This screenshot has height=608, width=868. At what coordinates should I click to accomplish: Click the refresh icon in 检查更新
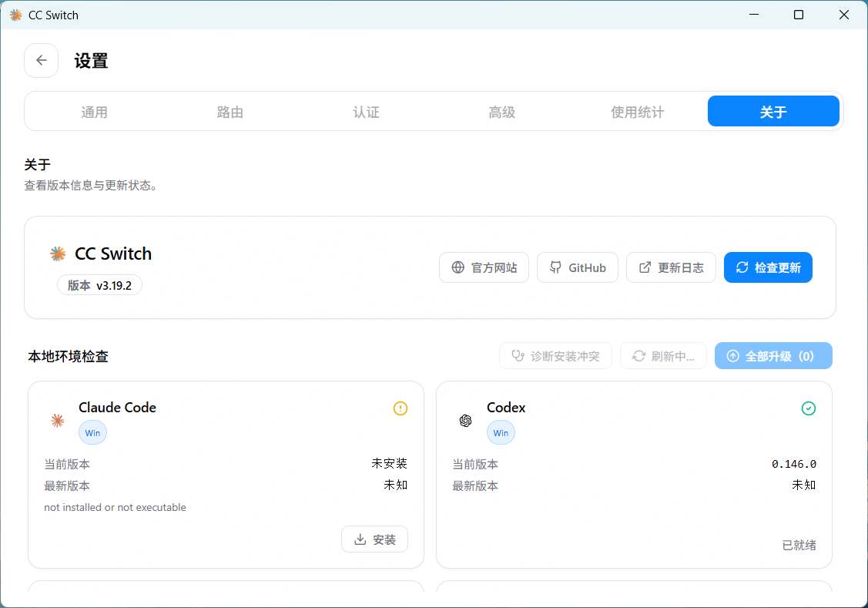[x=742, y=267]
